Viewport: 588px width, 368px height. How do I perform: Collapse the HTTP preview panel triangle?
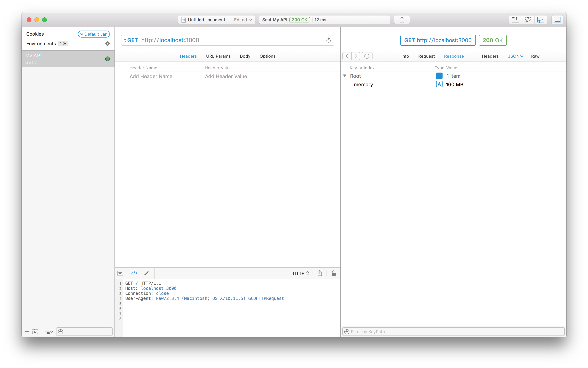click(120, 273)
